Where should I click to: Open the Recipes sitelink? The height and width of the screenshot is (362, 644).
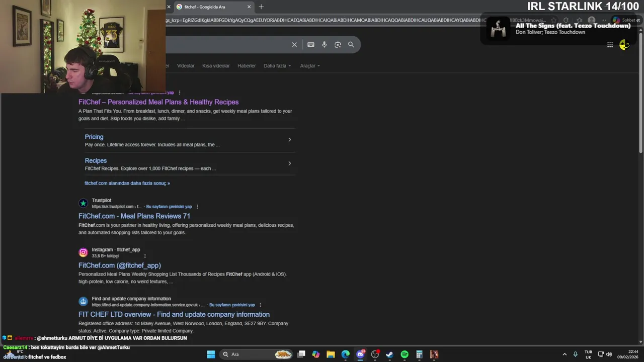pyautogui.click(x=96, y=161)
